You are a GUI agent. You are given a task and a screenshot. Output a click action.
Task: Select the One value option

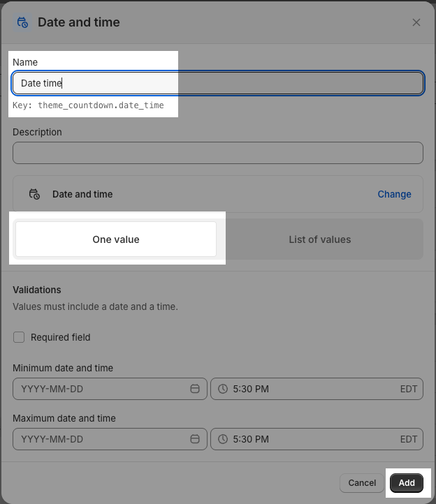(116, 239)
